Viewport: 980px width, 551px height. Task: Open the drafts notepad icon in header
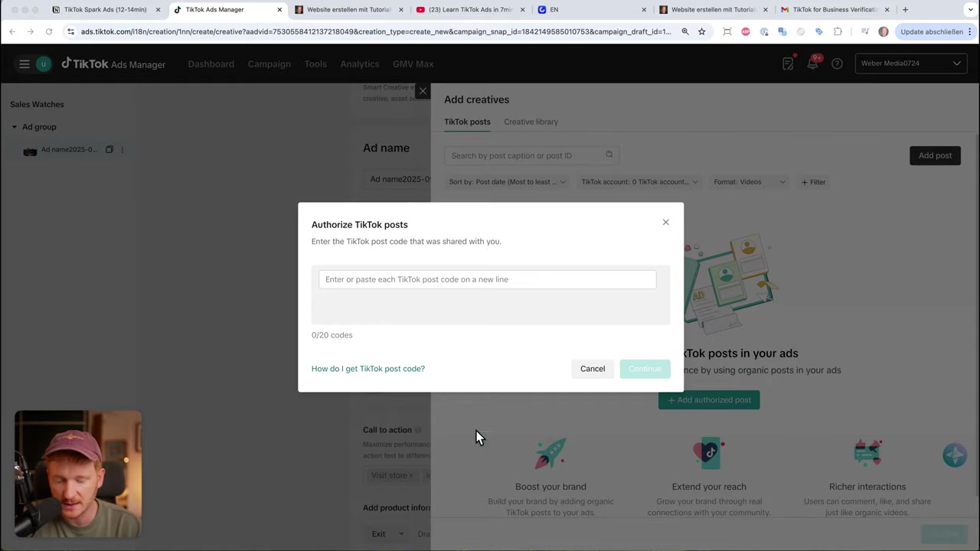click(788, 64)
